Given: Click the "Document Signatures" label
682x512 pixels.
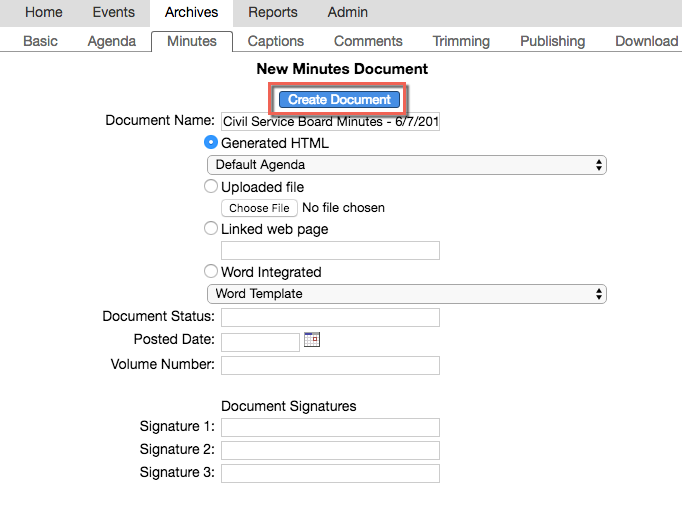Looking at the screenshot, I should click(289, 406).
